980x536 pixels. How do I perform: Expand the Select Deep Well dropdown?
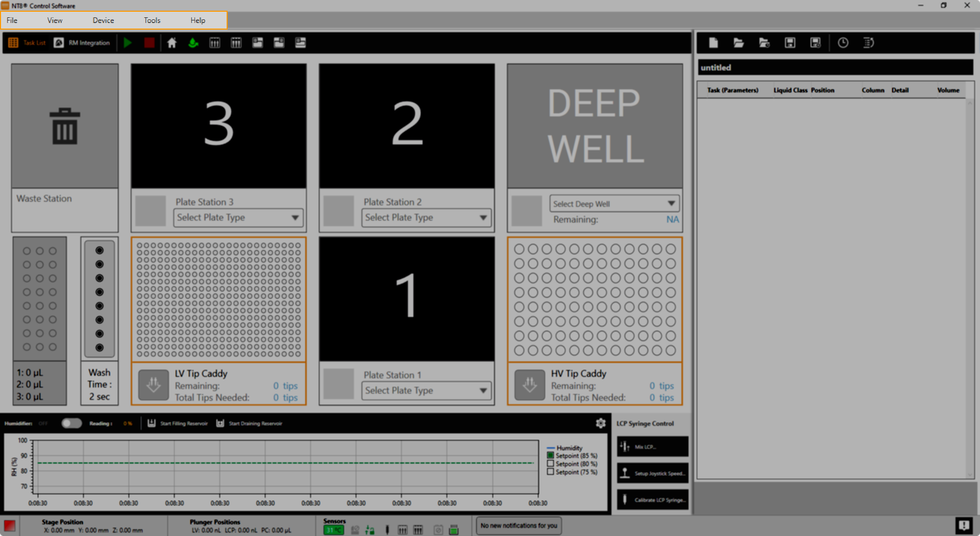pos(614,204)
